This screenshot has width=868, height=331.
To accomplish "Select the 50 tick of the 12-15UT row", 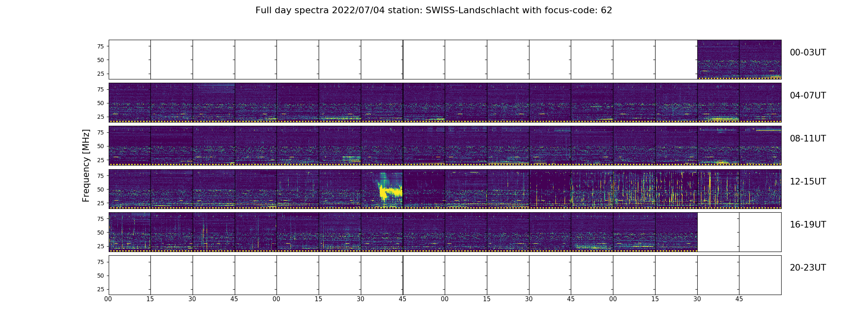I will [100, 189].
